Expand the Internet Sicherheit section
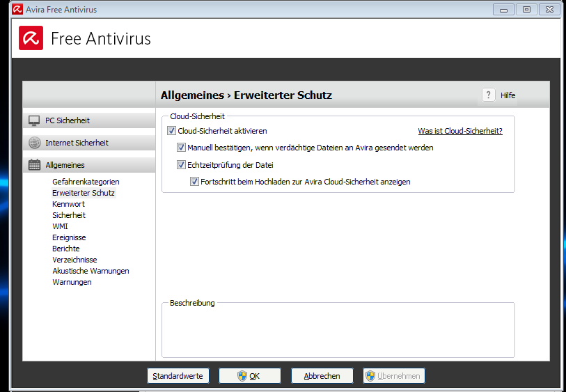 click(89, 143)
